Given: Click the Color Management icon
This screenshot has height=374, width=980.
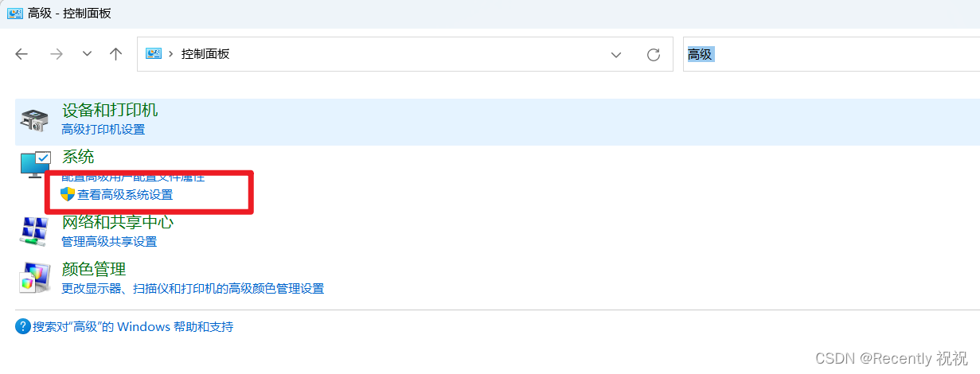Looking at the screenshot, I should coord(34,278).
